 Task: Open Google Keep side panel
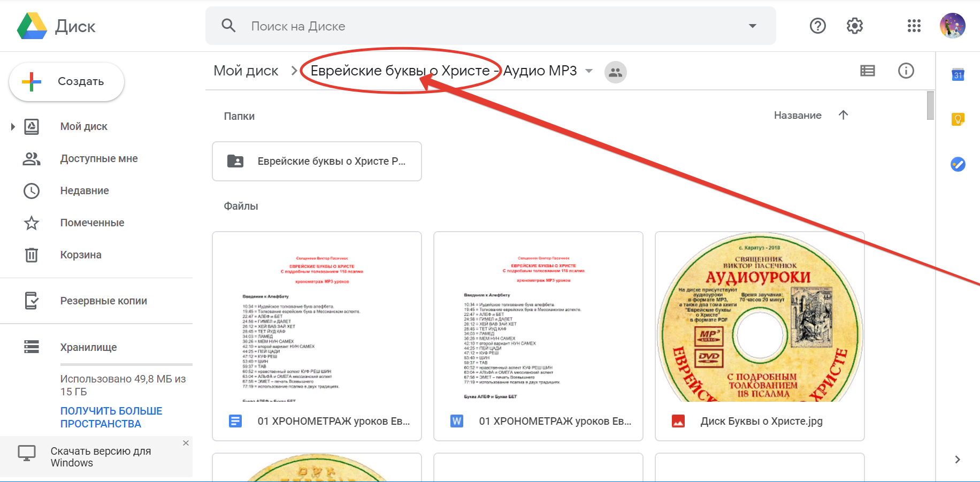coord(958,119)
